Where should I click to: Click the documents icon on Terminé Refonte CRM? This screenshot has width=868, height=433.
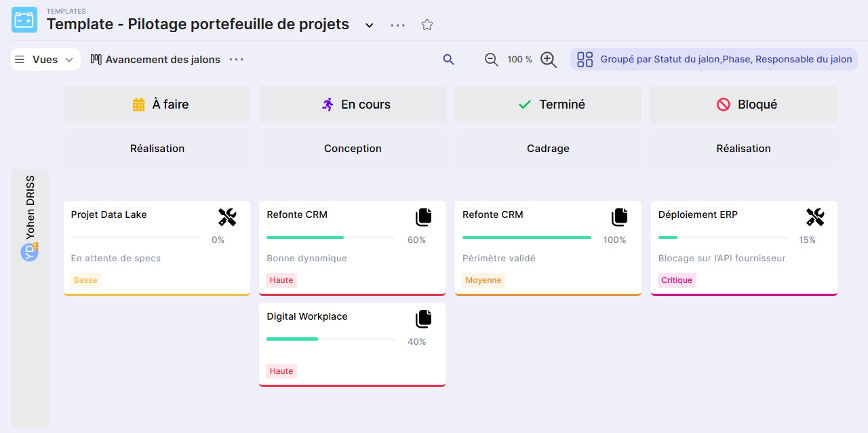point(619,217)
